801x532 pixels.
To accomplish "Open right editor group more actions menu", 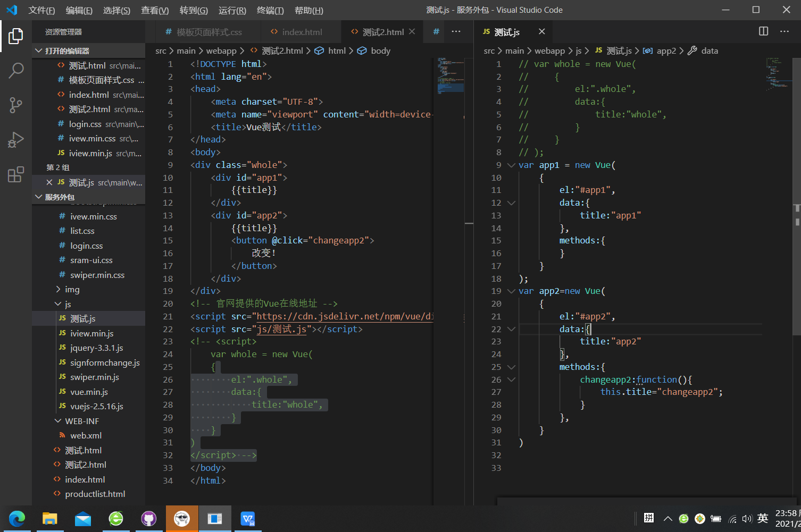I will tap(785, 31).
